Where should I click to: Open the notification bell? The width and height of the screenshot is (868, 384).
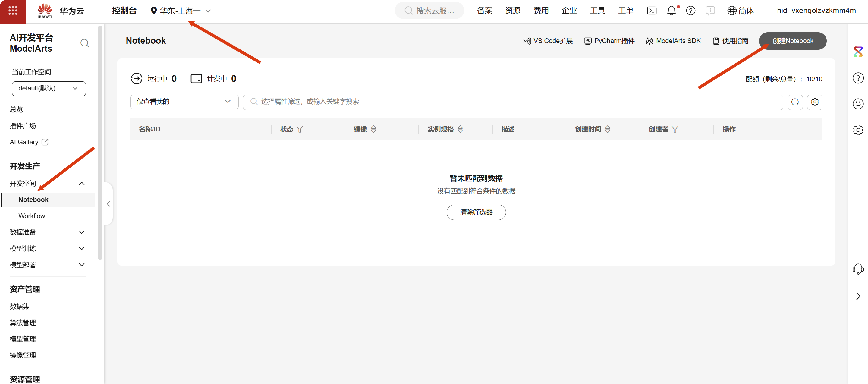pos(671,11)
